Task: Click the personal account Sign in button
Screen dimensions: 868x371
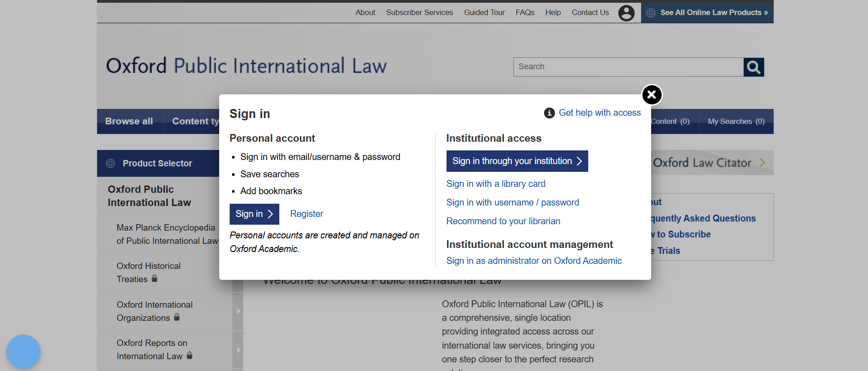Action: point(254,214)
